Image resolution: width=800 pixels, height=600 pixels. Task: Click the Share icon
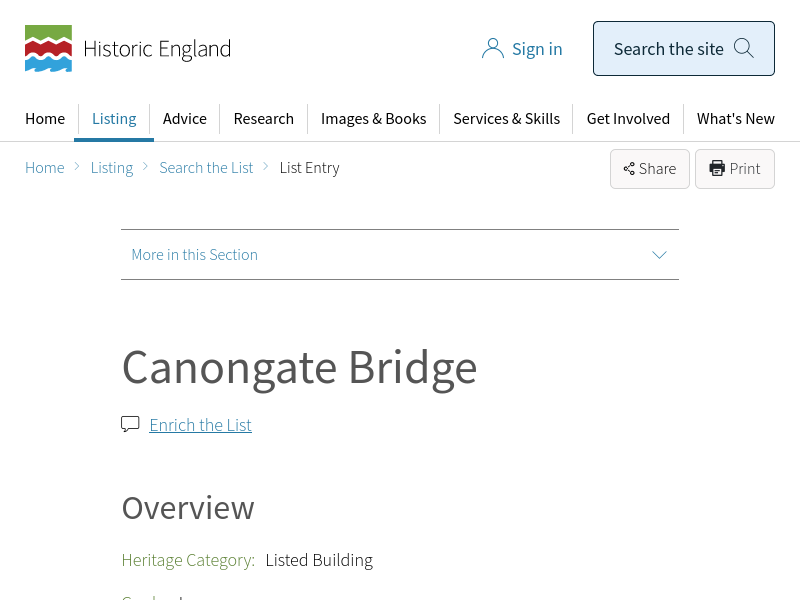629,169
